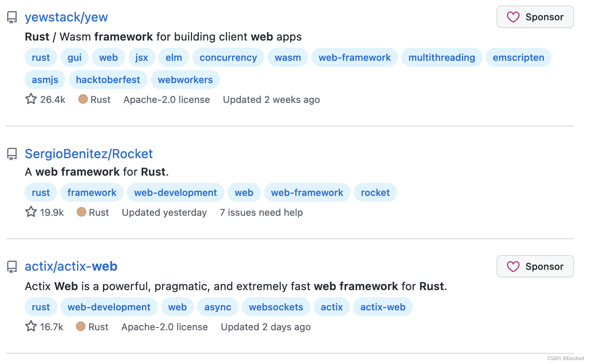Select the concurrency topic tag
Screen dimensions: 590x364
[228, 57]
